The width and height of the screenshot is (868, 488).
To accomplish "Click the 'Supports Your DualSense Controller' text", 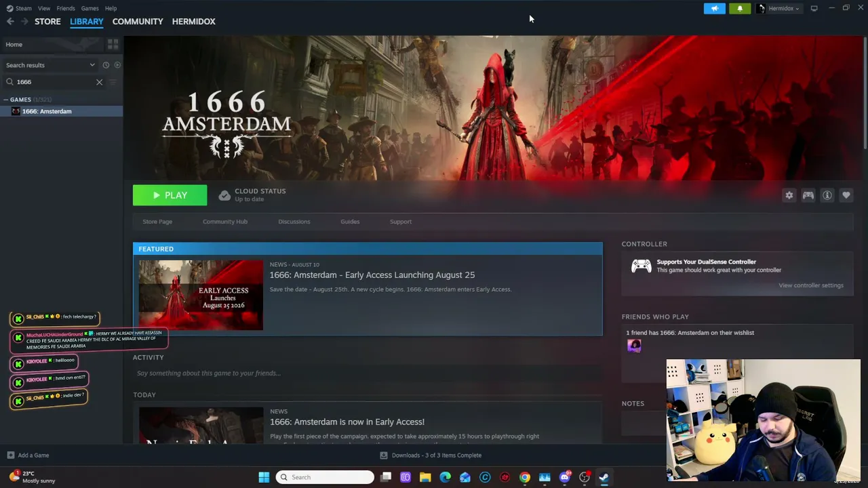I will tap(706, 262).
